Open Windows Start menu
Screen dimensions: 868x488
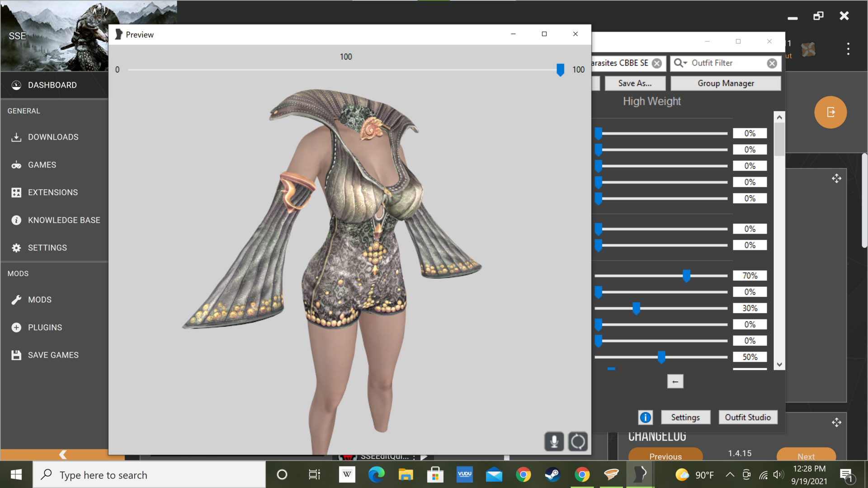click(16, 474)
